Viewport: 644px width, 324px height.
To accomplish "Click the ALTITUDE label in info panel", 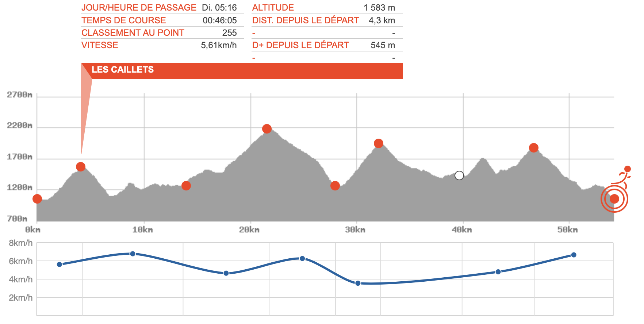I will (273, 8).
